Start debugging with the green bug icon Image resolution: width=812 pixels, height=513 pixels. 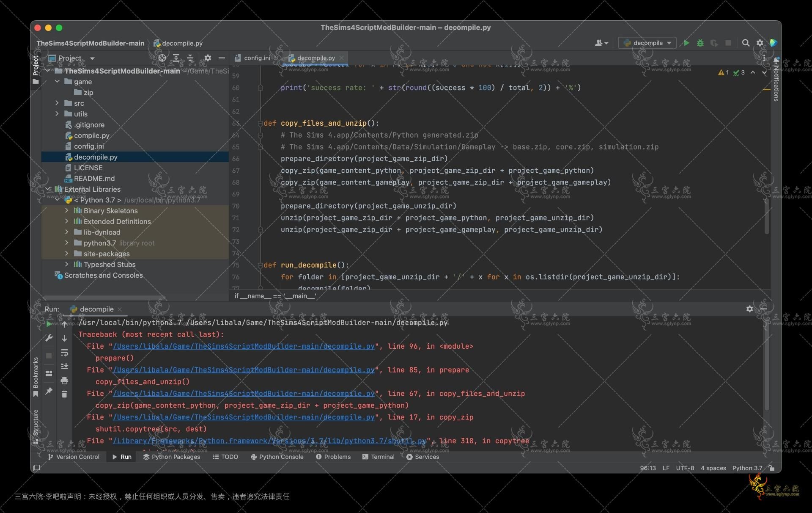pyautogui.click(x=700, y=43)
